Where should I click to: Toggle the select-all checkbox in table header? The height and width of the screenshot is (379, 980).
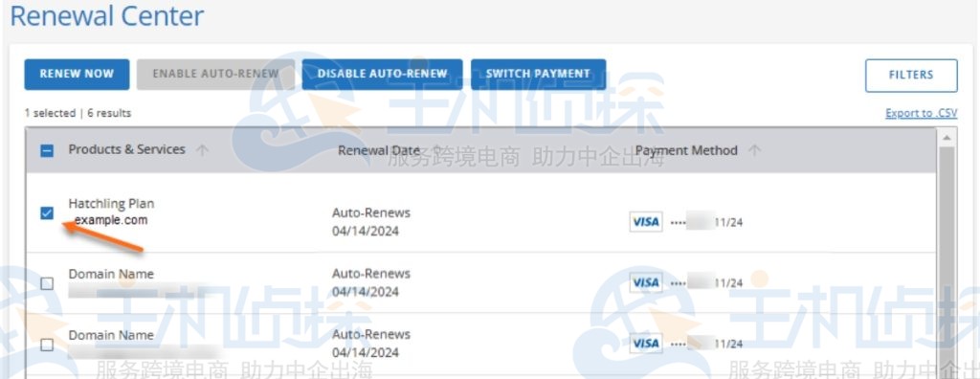47,150
